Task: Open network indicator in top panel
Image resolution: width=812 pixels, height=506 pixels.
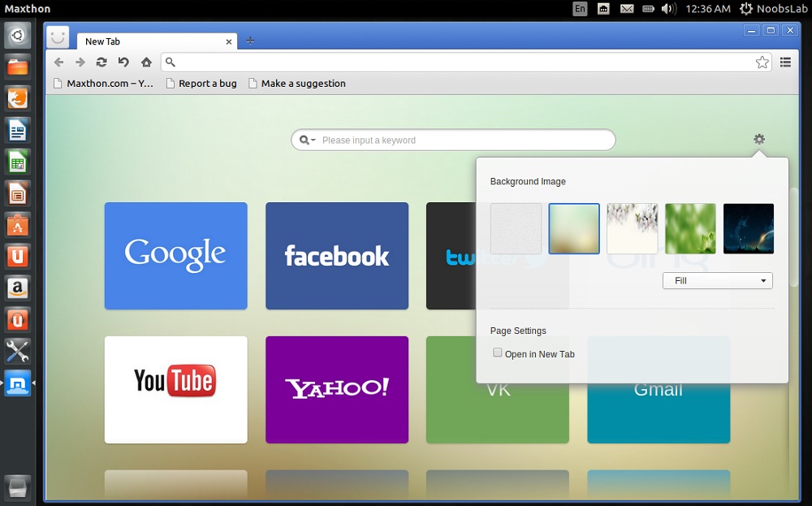Action: [603, 9]
